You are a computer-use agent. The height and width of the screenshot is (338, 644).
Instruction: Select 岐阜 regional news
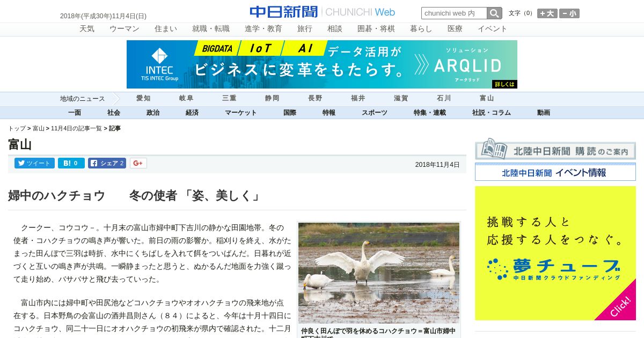tap(186, 98)
